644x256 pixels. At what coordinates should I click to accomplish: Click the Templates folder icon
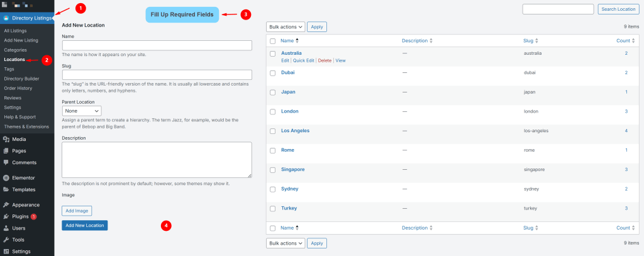coord(6,189)
